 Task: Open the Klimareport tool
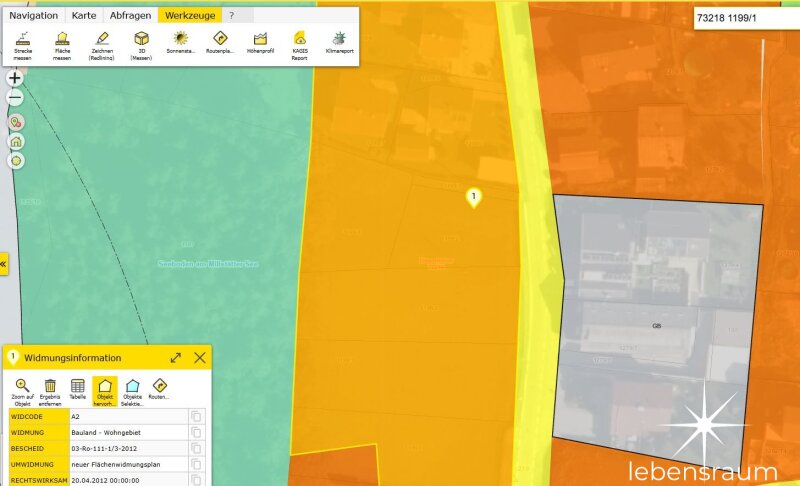coord(338,44)
